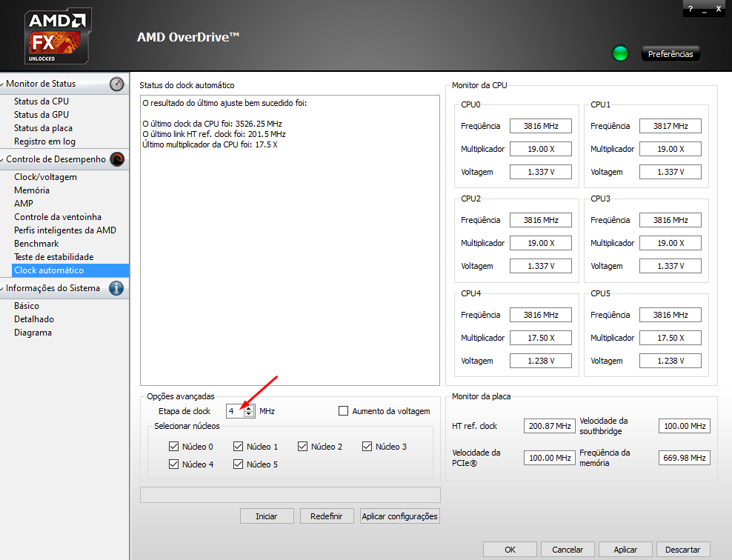Click the Descartar button
732x560 pixels.
(x=683, y=550)
